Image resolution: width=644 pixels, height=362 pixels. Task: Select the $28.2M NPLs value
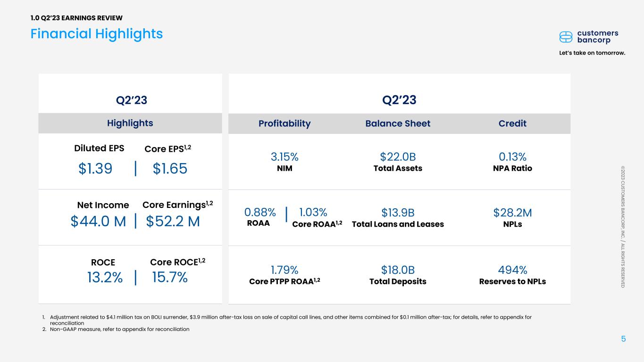512,213
